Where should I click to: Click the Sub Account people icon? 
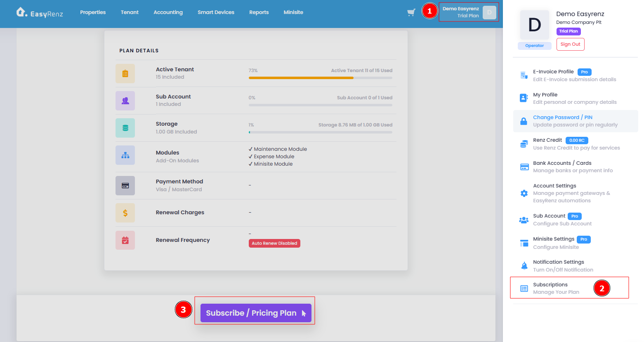[524, 220]
